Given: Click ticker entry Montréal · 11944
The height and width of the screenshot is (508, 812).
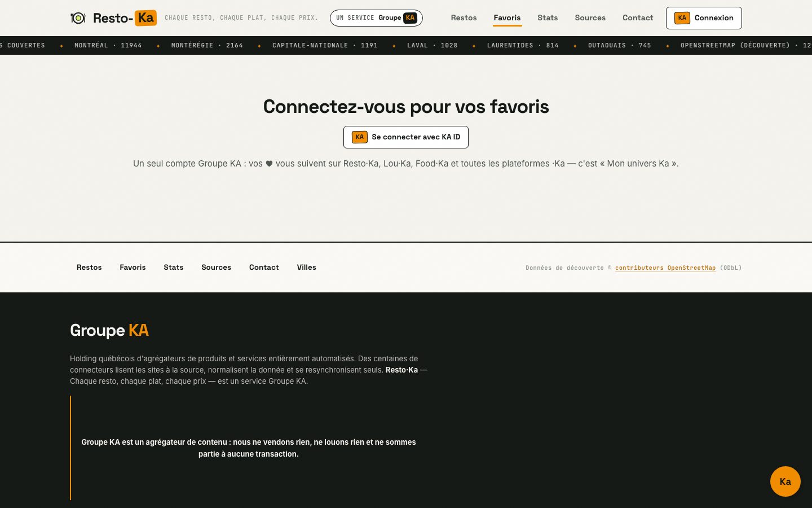Looking at the screenshot, I should pos(108,45).
